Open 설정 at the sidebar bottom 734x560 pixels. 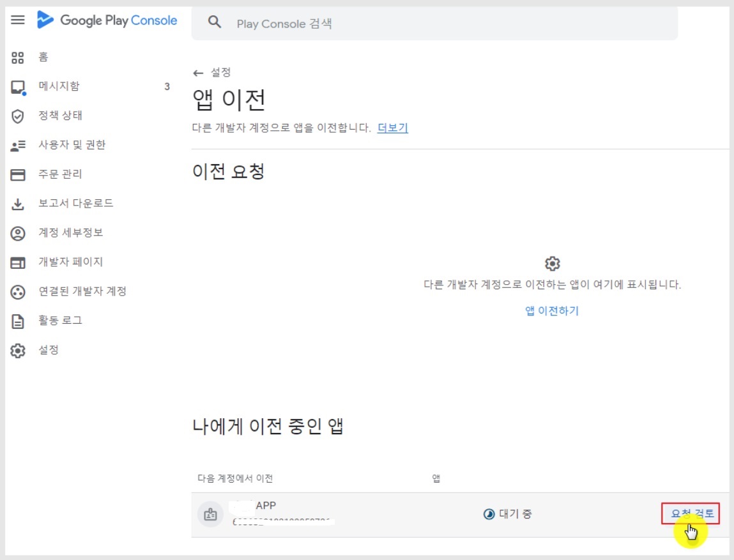click(x=49, y=350)
